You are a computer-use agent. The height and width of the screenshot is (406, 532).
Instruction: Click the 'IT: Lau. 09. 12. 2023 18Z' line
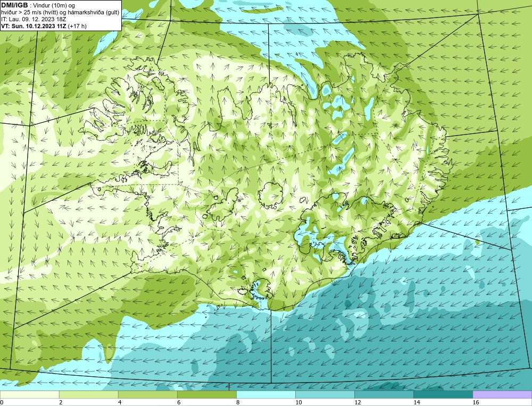tap(34, 19)
